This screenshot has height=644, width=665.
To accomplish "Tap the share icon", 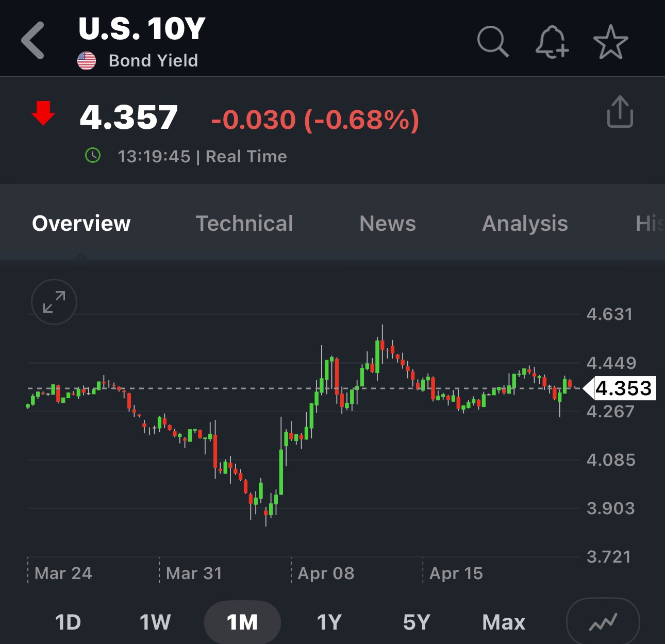I will [620, 111].
